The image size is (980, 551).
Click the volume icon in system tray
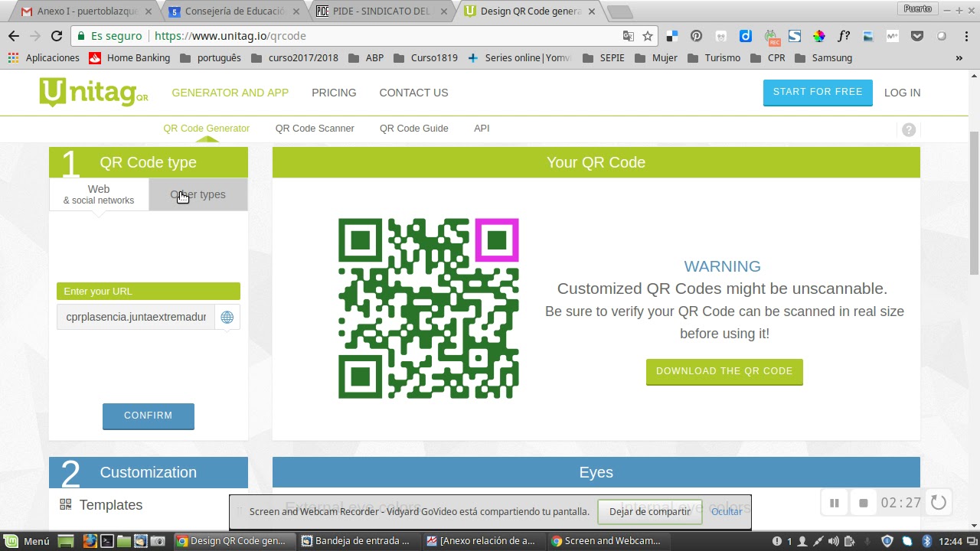[x=834, y=541]
